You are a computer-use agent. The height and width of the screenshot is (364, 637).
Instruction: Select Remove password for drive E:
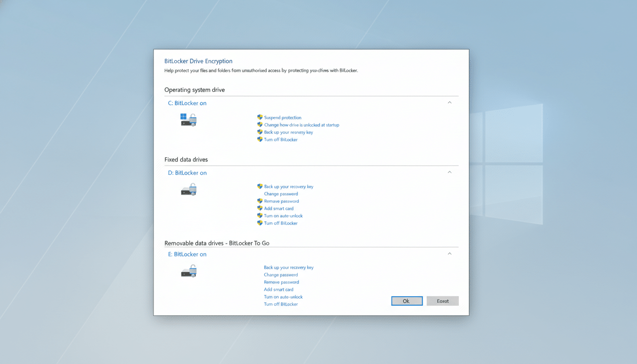tap(281, 282)
